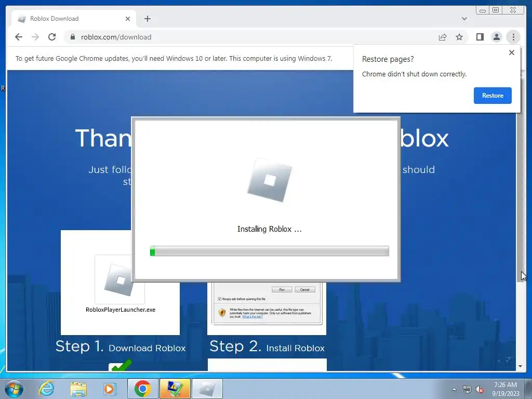Click the RobloxPlayerLauncher.exe thumbnail icon

coord(120,280)
